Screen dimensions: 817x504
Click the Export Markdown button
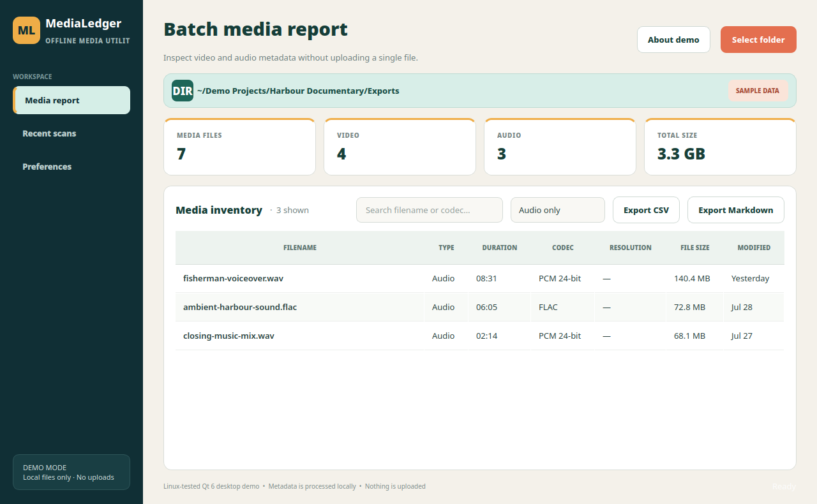735,210
